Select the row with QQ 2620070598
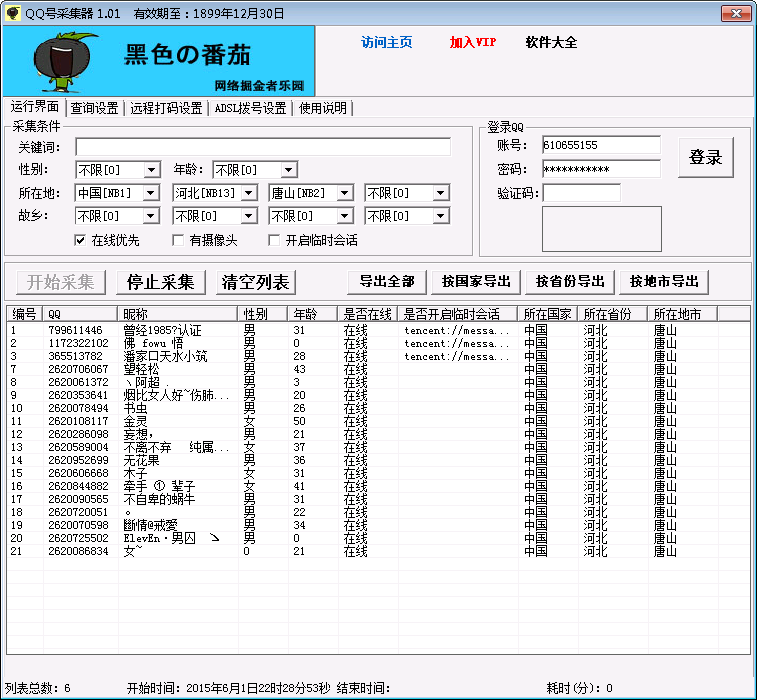The height and width of the screenshot is (700, 757). tap(378, 525)
